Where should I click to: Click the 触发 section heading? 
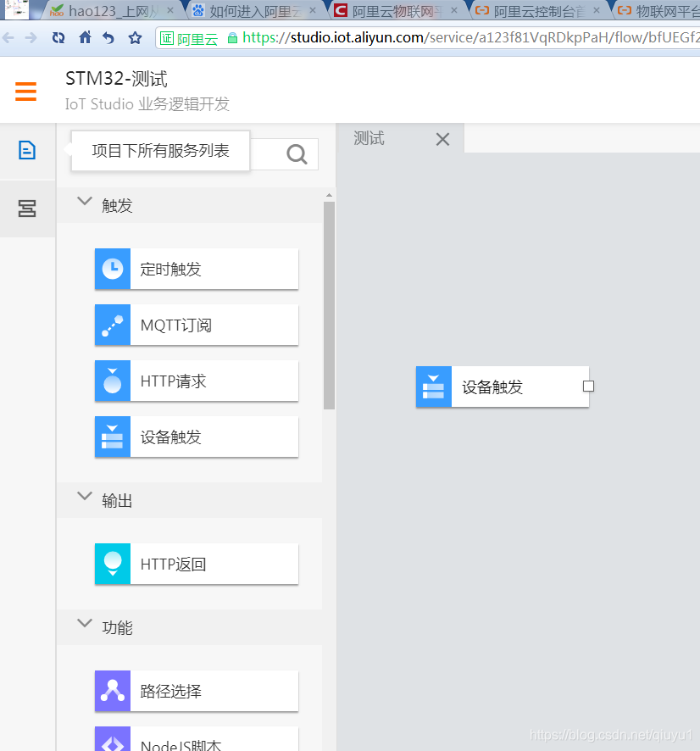pyautogui.click(x=117, y=205)
